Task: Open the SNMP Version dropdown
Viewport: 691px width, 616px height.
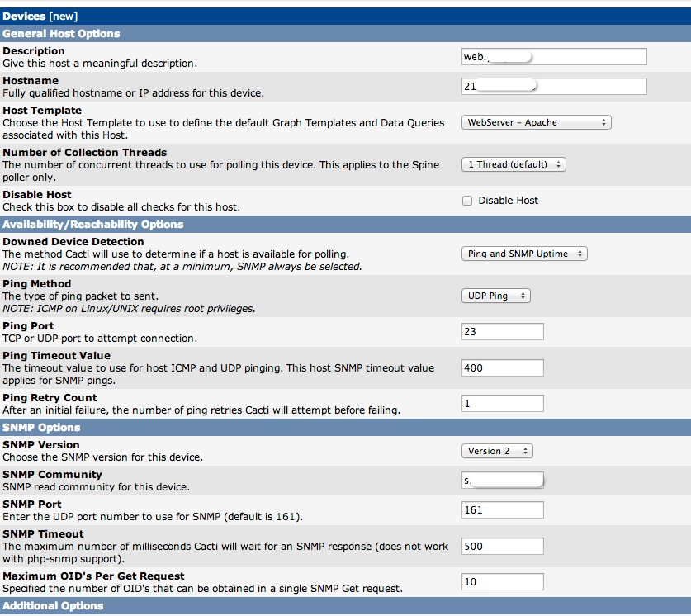Action: tap(497, 451)
